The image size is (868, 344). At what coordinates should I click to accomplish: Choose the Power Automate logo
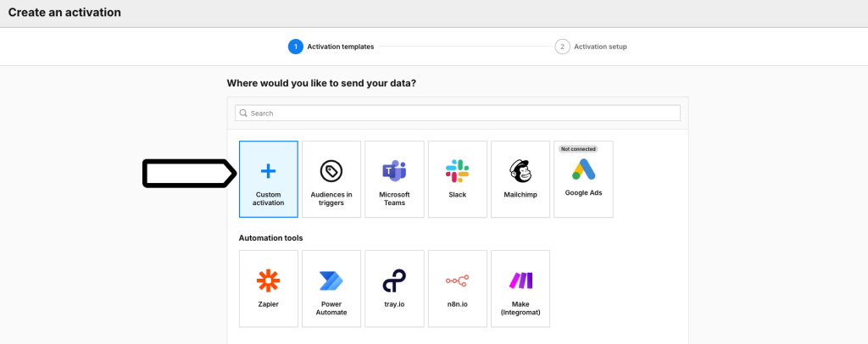[331, 281]
